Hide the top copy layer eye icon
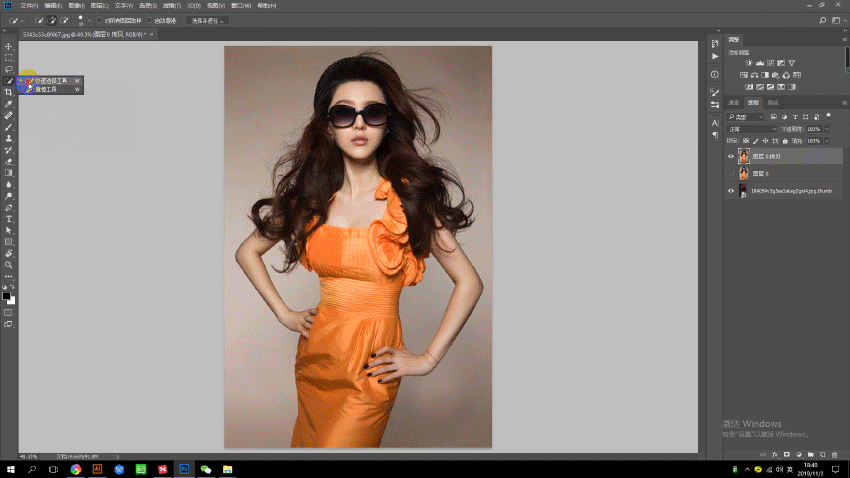Screen dimensions: 850x478 click(731, 157)
